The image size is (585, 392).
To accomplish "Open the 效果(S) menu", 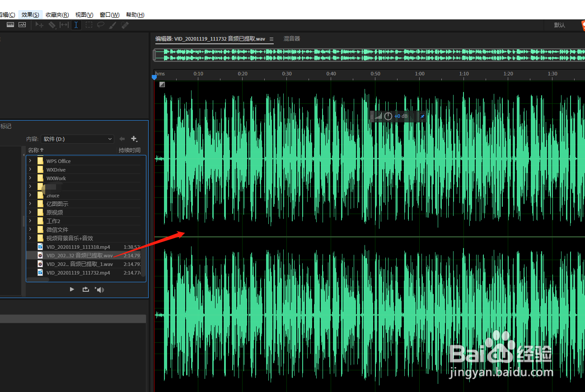I will click(30, 15).
